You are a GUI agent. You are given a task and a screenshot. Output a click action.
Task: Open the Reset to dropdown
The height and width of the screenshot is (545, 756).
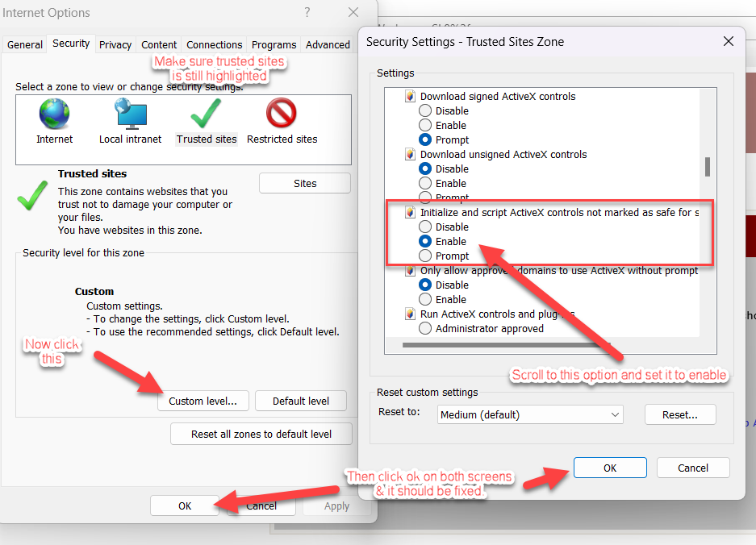click(530, 414)
